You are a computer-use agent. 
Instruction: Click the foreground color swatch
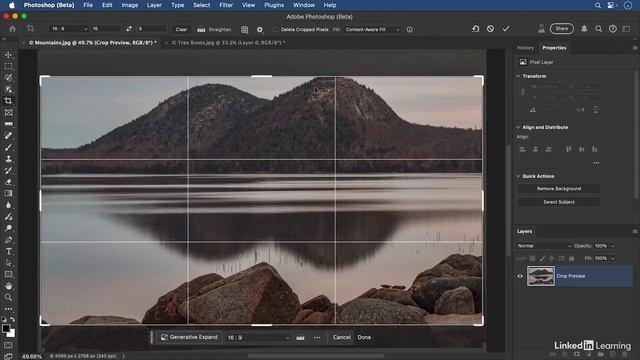(x=6, y=328)
